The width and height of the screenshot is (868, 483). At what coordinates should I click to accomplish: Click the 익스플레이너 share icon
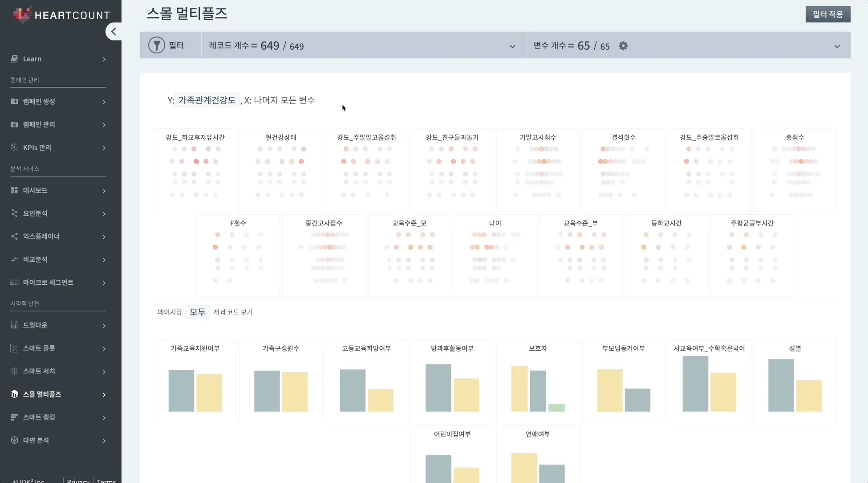pos(14,236)
